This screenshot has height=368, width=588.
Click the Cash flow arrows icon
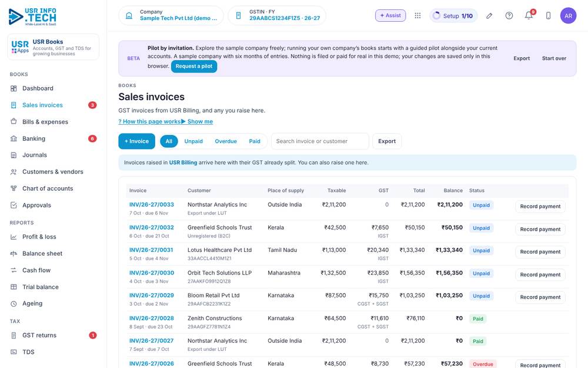[14, 270]
